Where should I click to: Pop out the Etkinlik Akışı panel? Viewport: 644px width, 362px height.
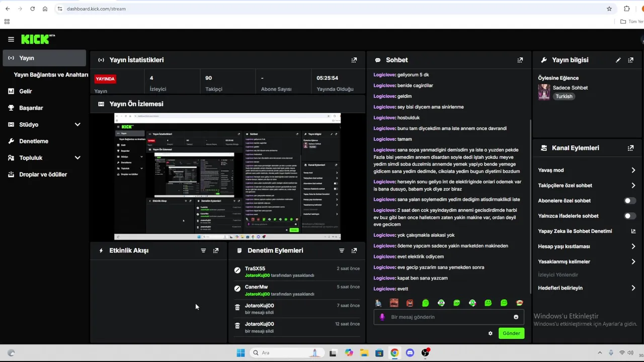[216, 250]
